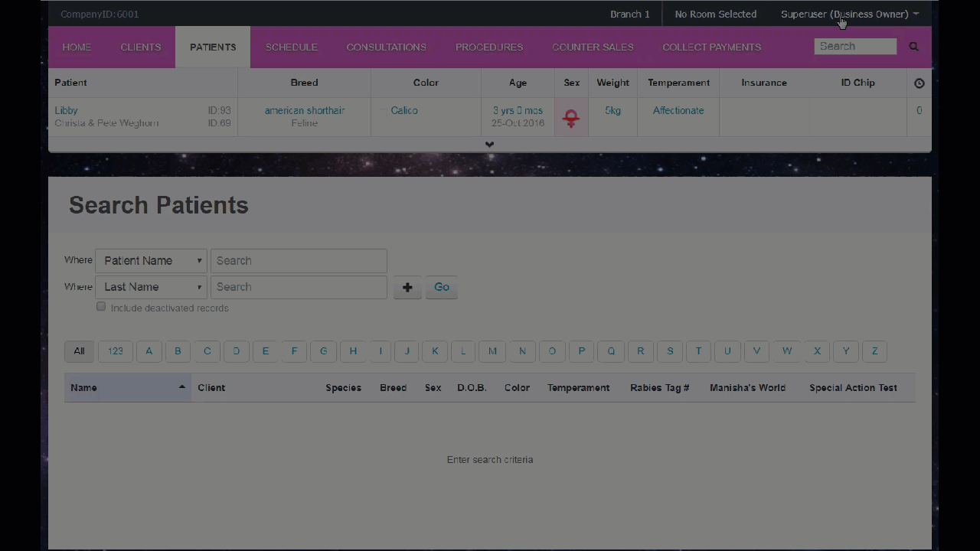The height and width of the screenshot is (551, 980).
Task: Toggle Include deactivated records checkbox
Action: [x=101, y=306]
